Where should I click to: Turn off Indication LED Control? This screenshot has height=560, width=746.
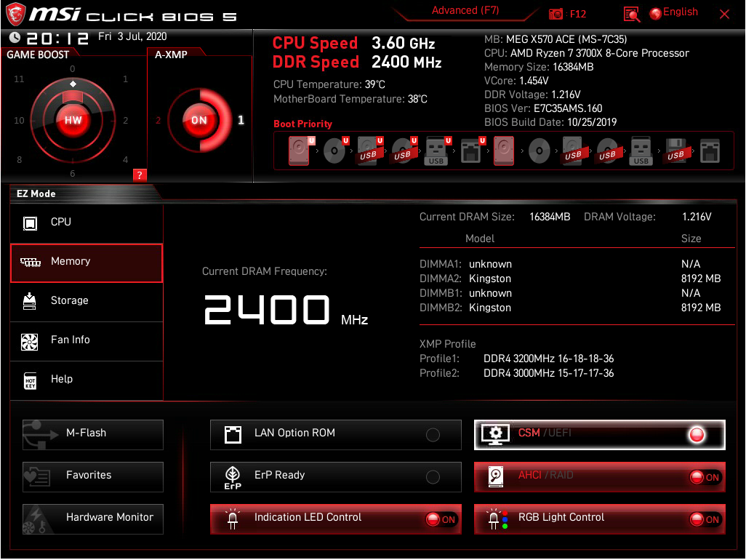click(335, 519)
